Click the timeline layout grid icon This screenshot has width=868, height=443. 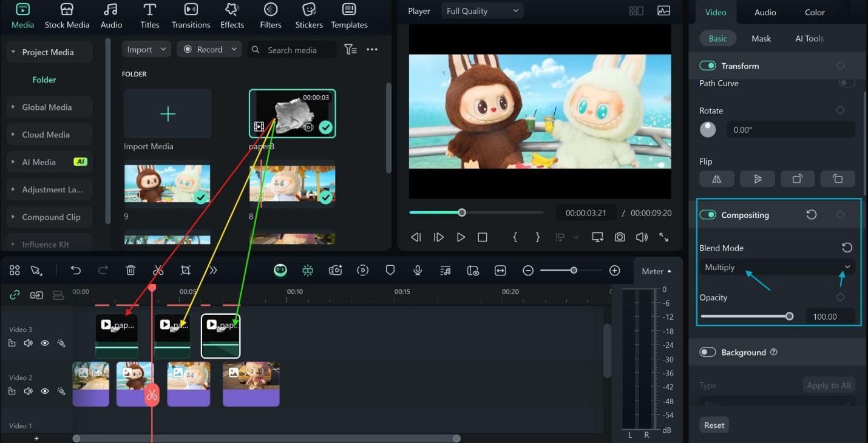click(x=15, y=271)
